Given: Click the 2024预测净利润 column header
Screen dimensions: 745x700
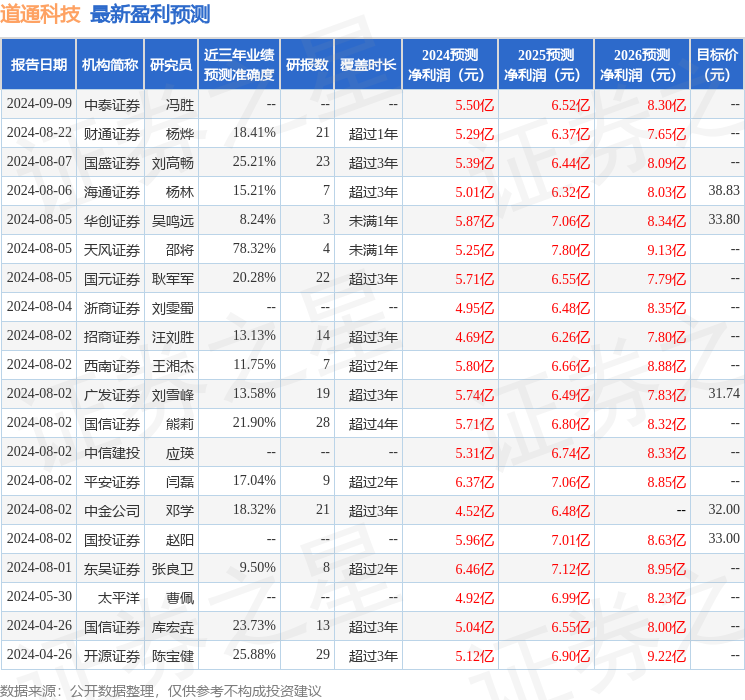Looking at the screenshot, I should tap(450, 65).
